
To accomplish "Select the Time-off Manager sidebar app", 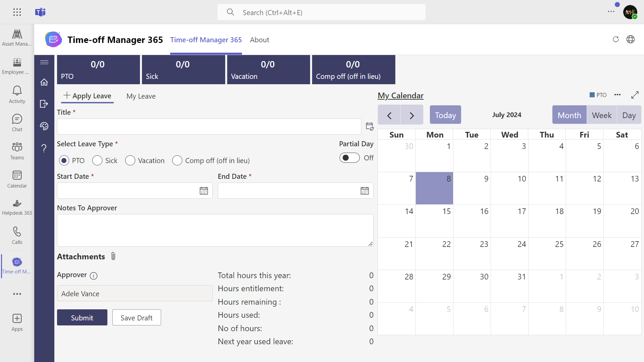I will pyautogui.click(x=17, y=266).
